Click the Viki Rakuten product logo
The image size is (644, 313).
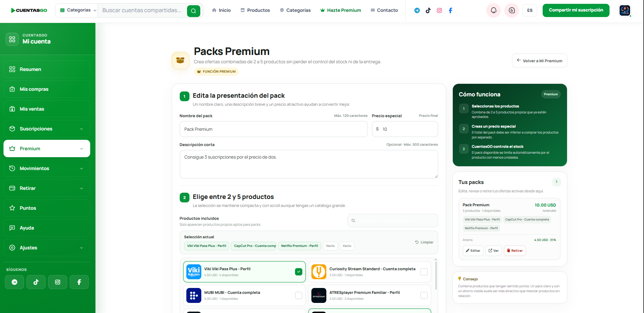(x=194, y=272)
